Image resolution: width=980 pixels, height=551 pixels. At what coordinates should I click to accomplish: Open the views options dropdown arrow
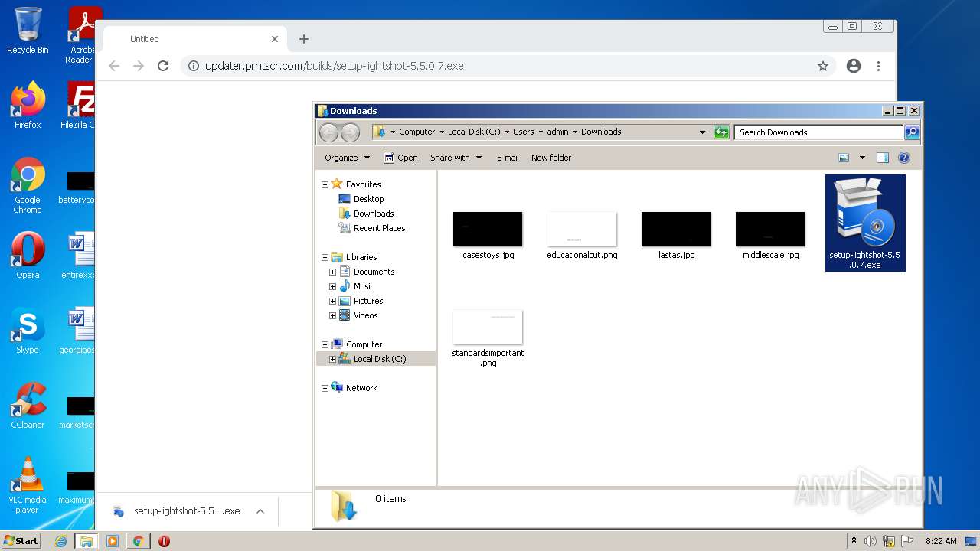tap(862, 158)
